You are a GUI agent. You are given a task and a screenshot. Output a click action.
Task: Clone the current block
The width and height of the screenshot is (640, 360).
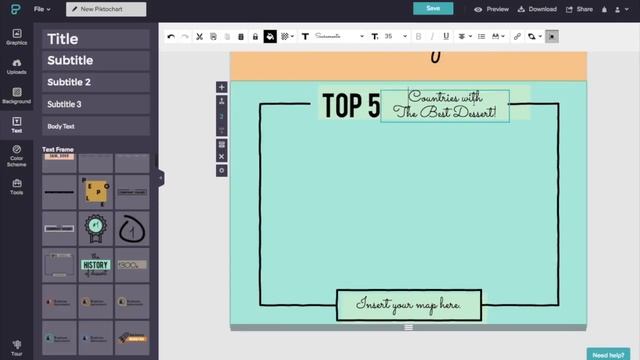point(222,144)
